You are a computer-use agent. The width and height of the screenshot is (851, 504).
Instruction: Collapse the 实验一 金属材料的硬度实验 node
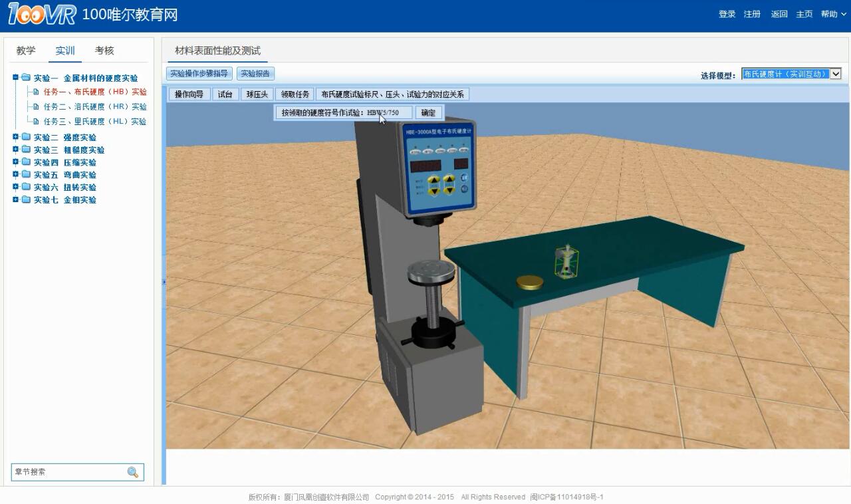tap(16, 78)
